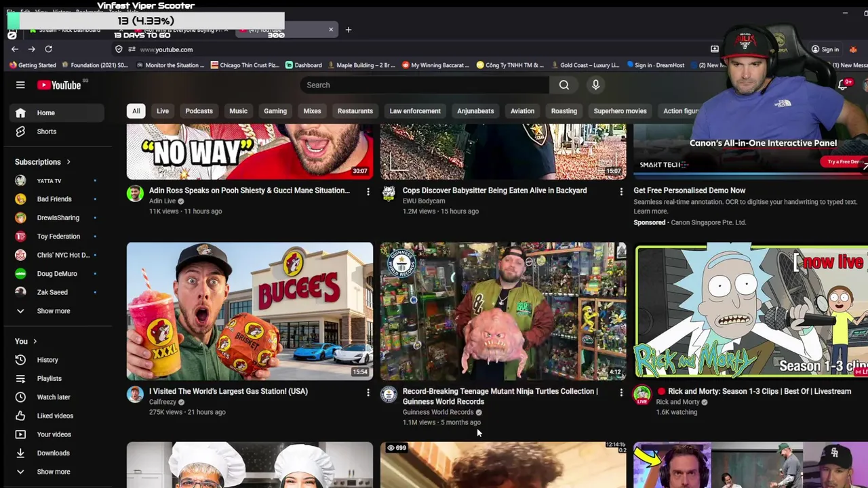The image size is (868, 488).
Task: Open the Doug DeMuro subscription
Action: [57, 274]
